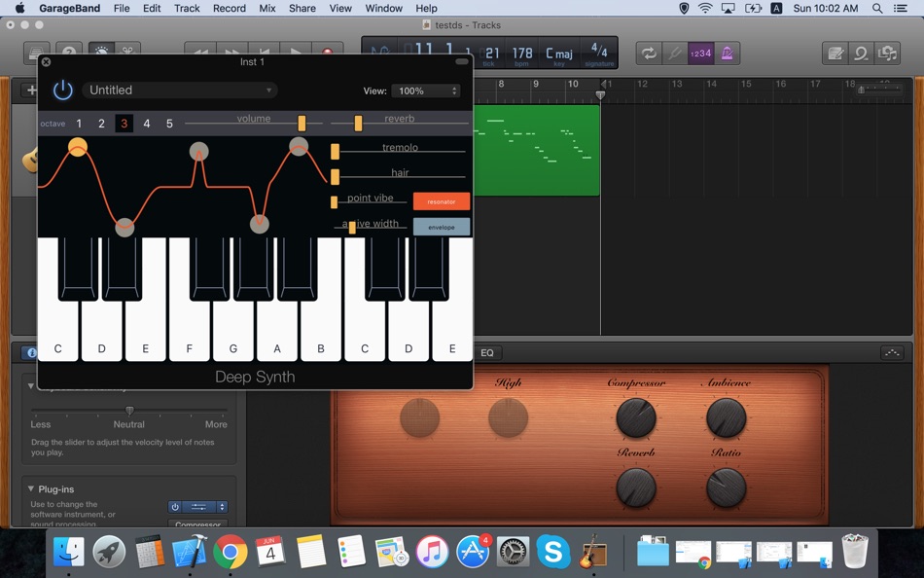Open the Trash in the Dock

855,551
